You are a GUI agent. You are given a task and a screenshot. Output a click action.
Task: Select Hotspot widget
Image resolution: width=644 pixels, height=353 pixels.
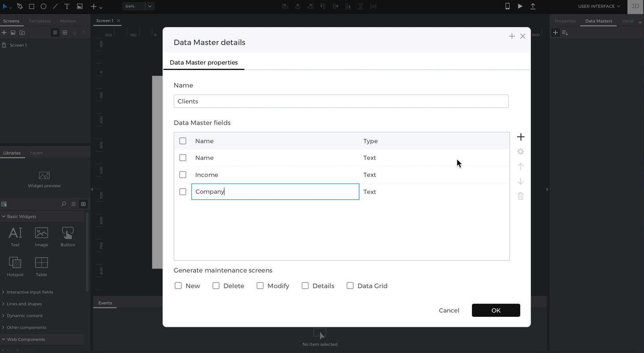(x=15, y=267)
